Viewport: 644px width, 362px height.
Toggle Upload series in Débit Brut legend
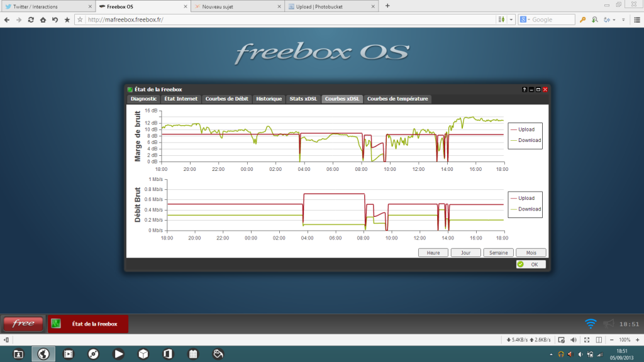[x=523, y=198]
